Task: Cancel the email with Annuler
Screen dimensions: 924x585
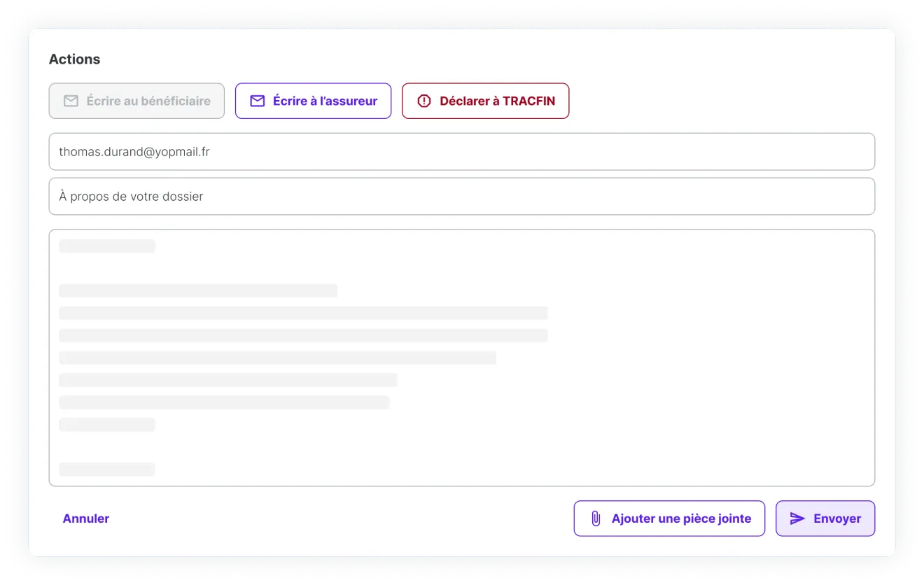Action: pos(86,519)
